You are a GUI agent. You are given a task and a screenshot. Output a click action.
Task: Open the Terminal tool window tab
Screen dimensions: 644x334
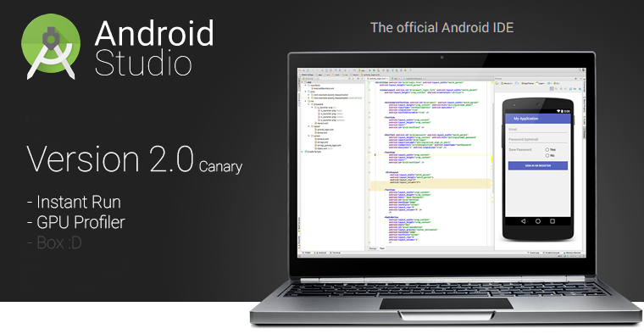click(x=336, y=253)
